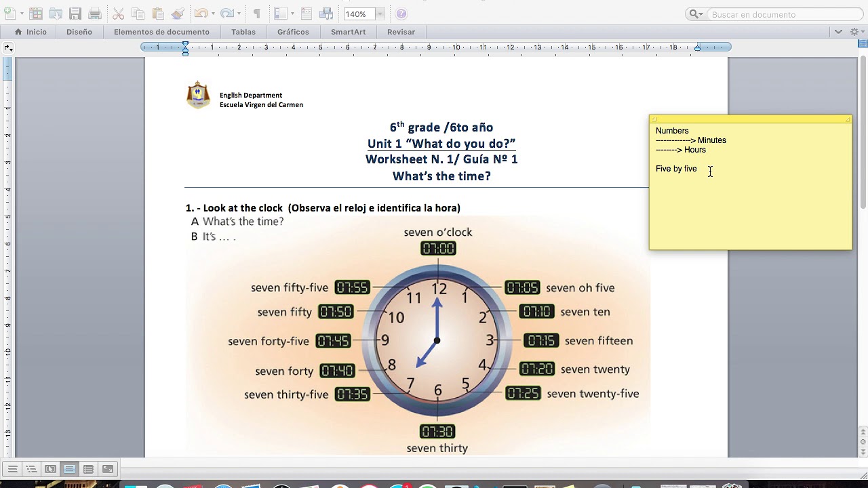This screenshot has height=488, width=868.
Task: Open the ribbon gear settings icon
Action: coord(854,31)
